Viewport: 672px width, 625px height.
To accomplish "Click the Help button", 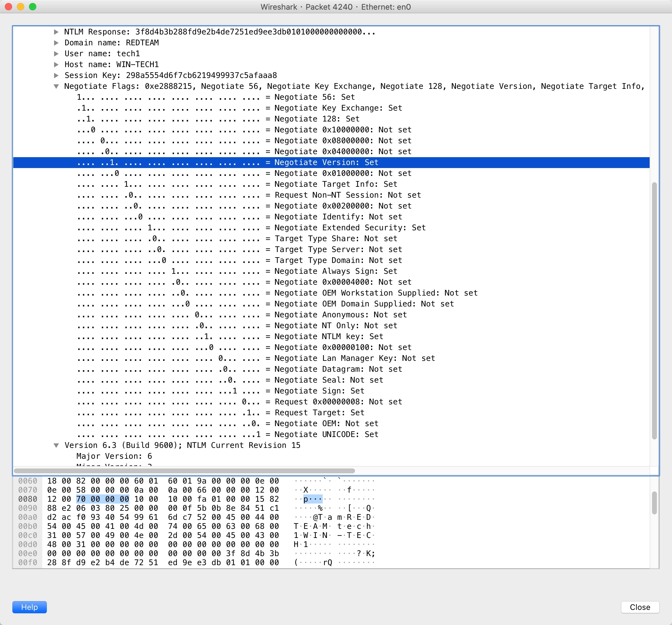I will 29,607.
